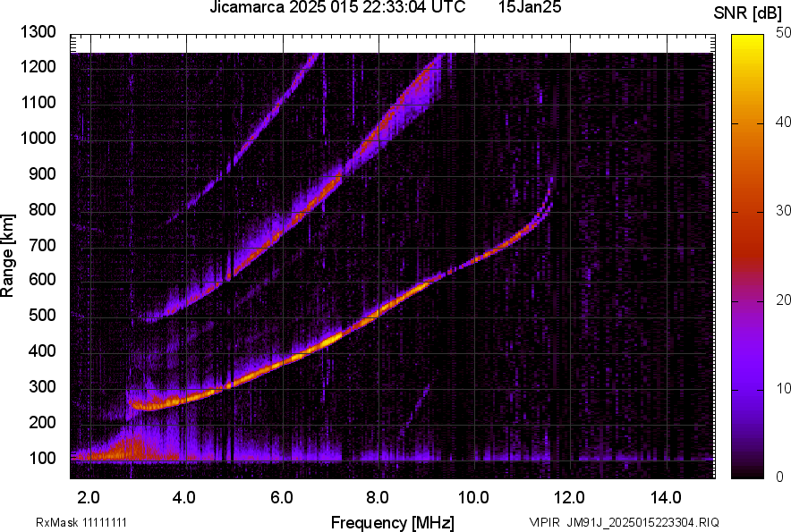791x532 pixels.
Task: Click the range axis tick '800'
Action: tap(42, 209)
